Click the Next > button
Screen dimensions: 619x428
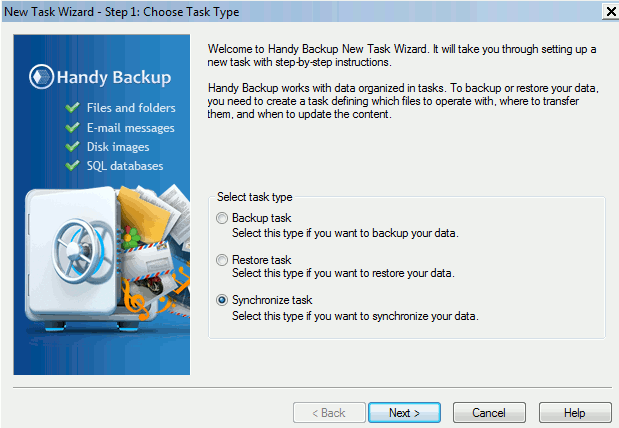coord(404,413)
